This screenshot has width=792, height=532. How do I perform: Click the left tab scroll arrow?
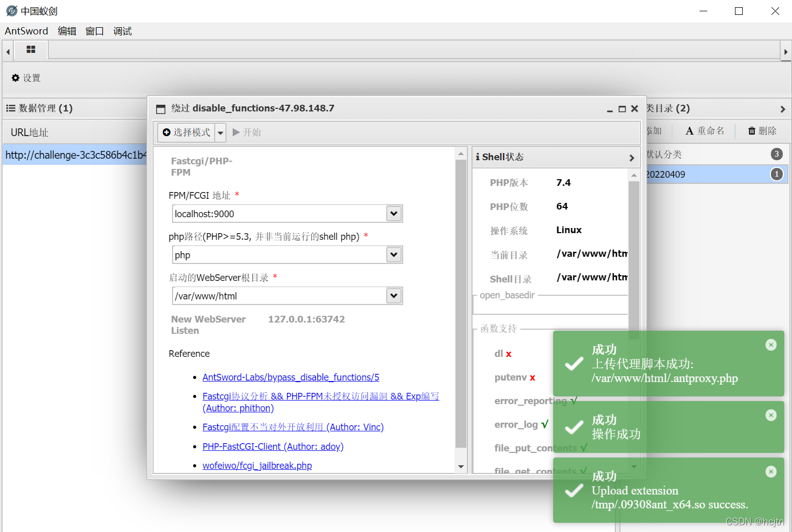pos(8,51)
